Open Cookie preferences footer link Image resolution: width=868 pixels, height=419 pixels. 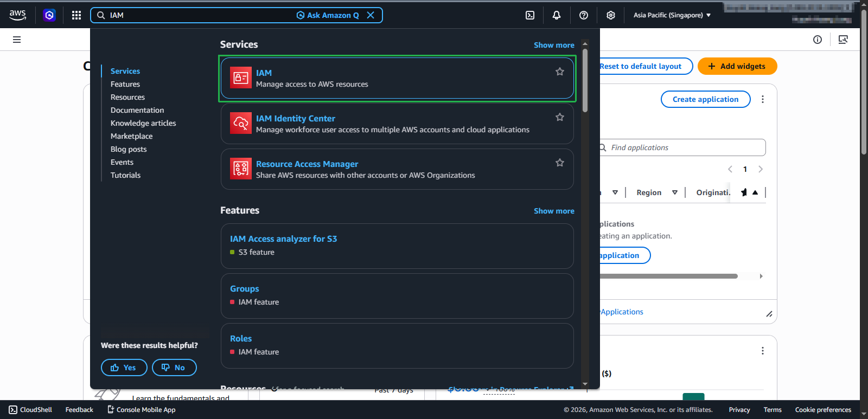[823, 410]
